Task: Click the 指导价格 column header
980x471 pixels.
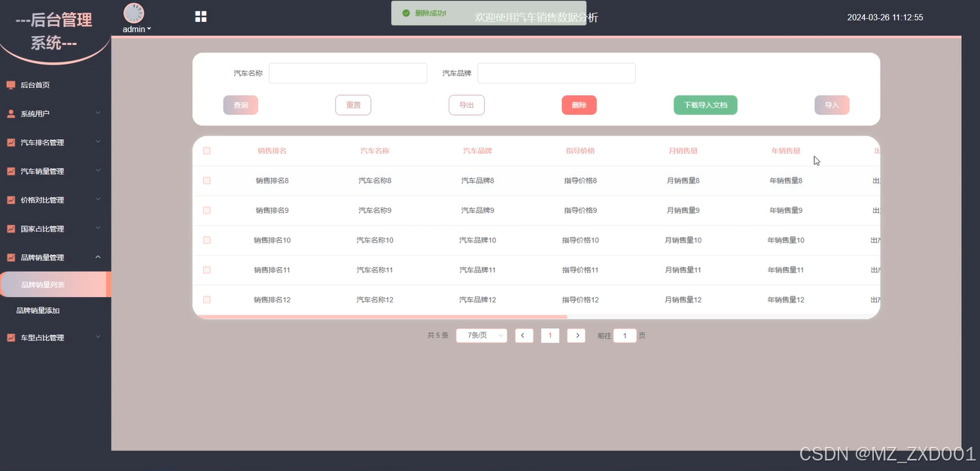Action: coord(580,150)
